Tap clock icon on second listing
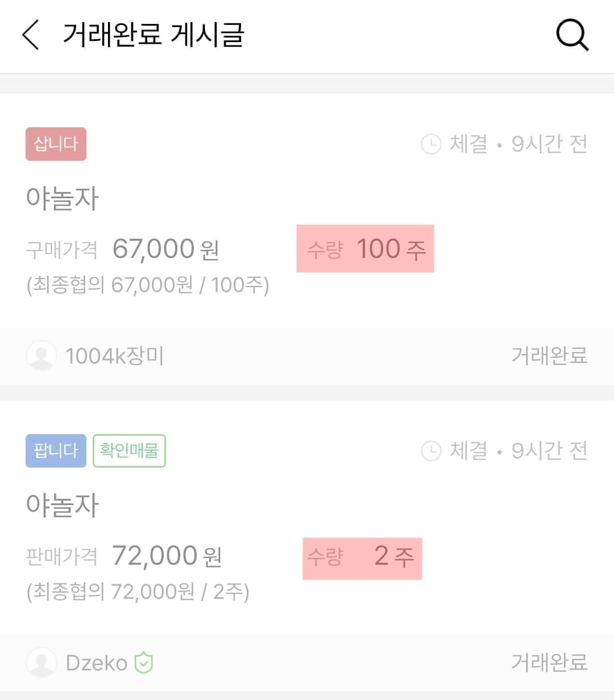The width and height of the screenshot is (614, 700). click(431, 451)
